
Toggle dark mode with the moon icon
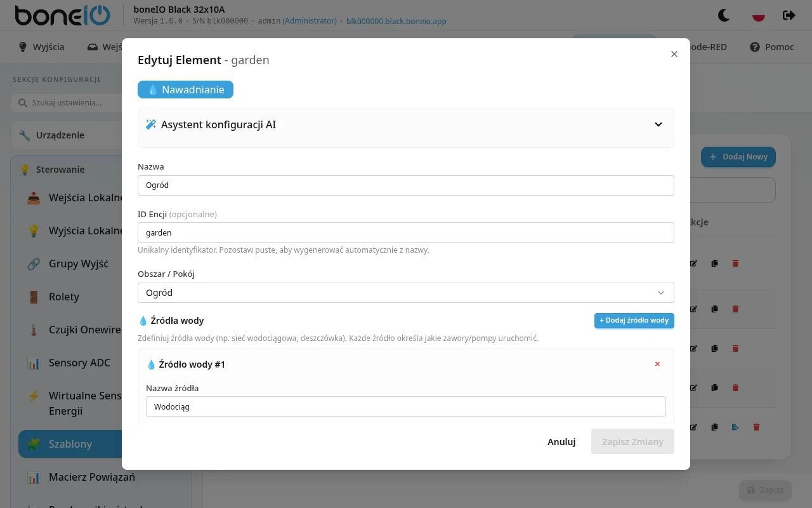(x=723, y=15)
